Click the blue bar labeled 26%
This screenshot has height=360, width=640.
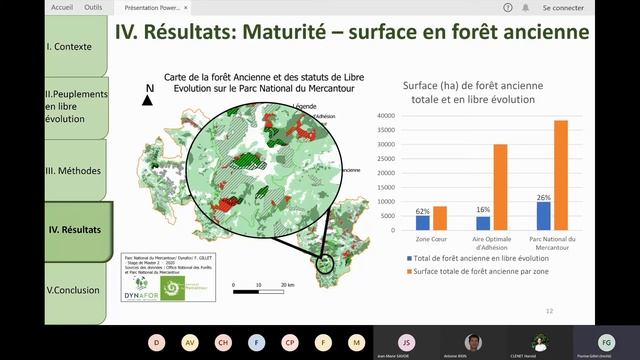click(544, 216)
